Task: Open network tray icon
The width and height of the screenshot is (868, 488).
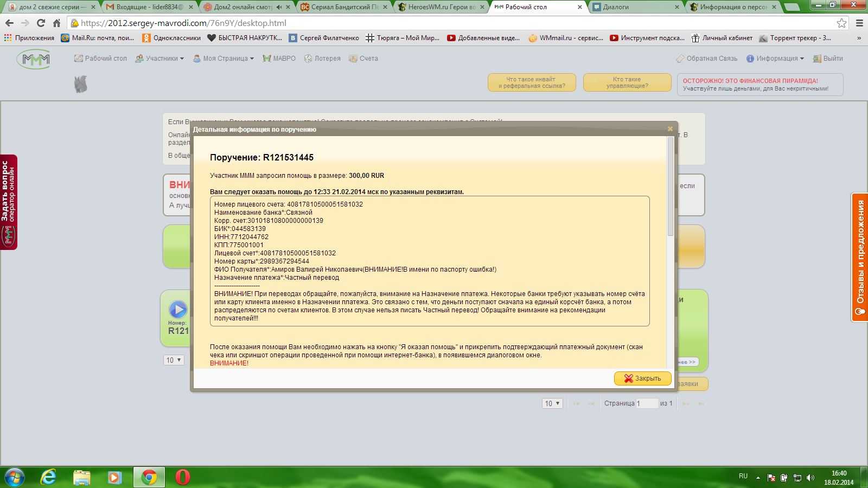Action: [797, 478]
